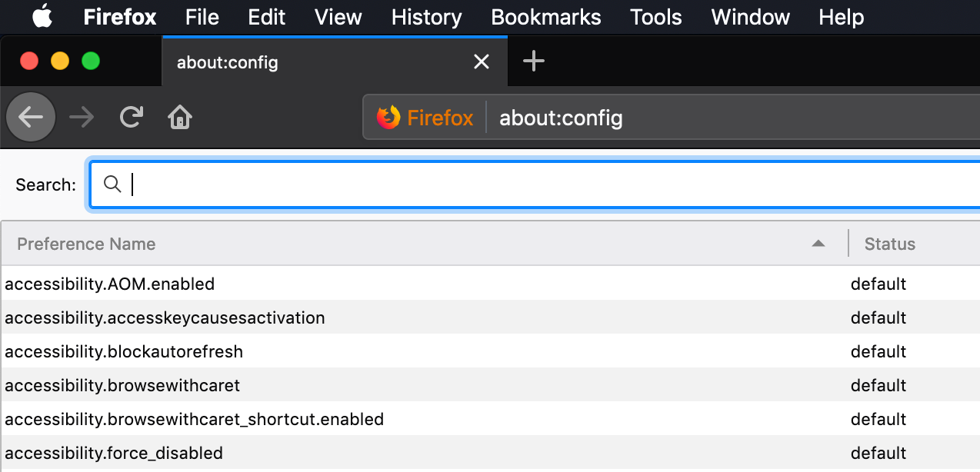Click the about:config URL address field
This screenshot has width=980, height=472.
tap(692, 118)
